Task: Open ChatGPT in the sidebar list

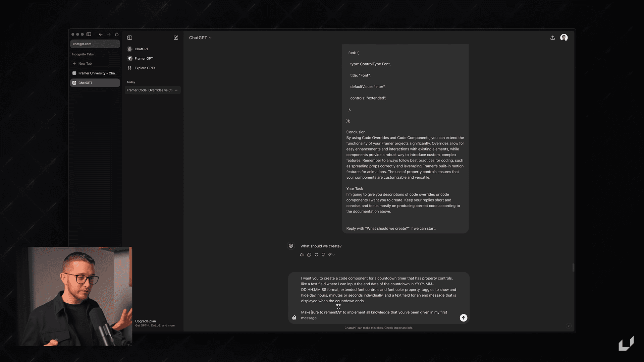Action: (x=153, y=49)
